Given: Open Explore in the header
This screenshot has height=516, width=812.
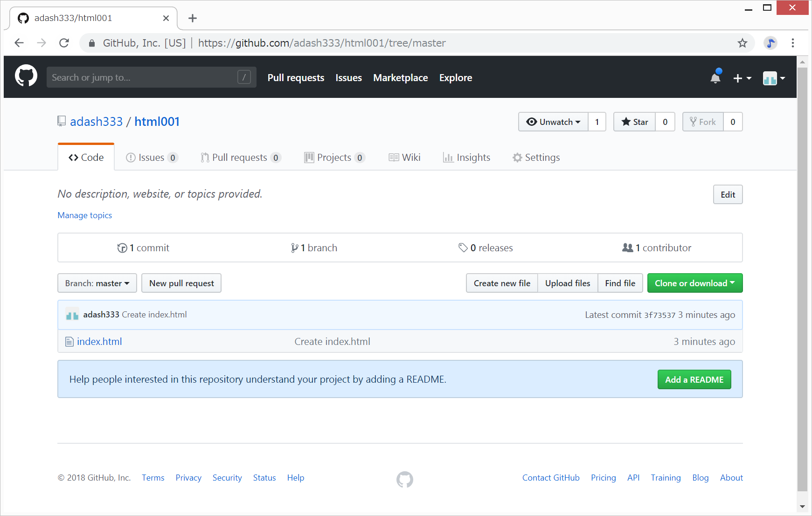Looking at the screenshot, I should (455, 78).
